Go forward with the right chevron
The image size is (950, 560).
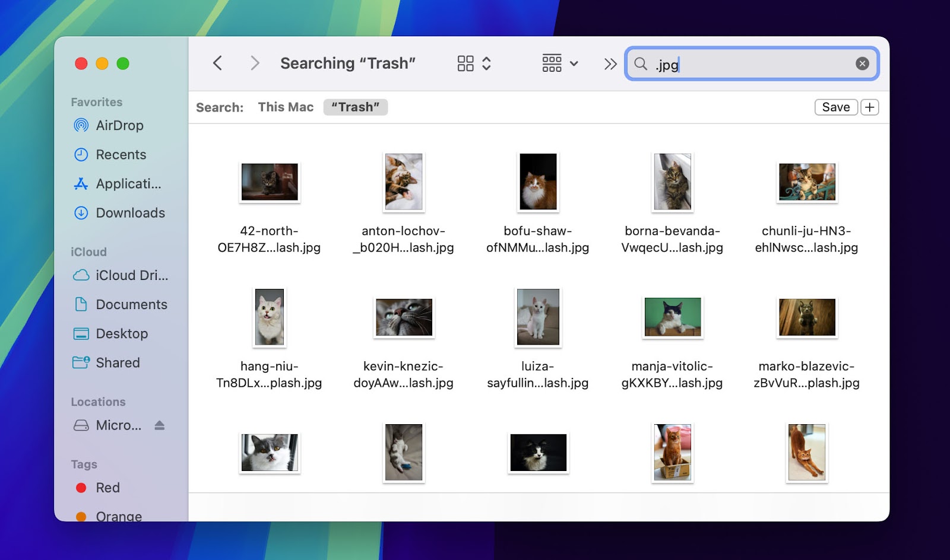click(x=255, y=63)
